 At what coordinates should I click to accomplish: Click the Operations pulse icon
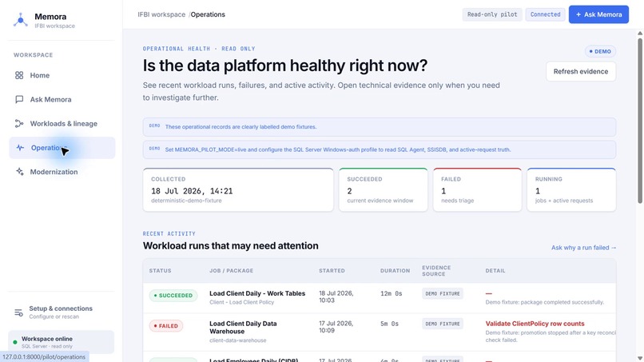coord(20,148)
